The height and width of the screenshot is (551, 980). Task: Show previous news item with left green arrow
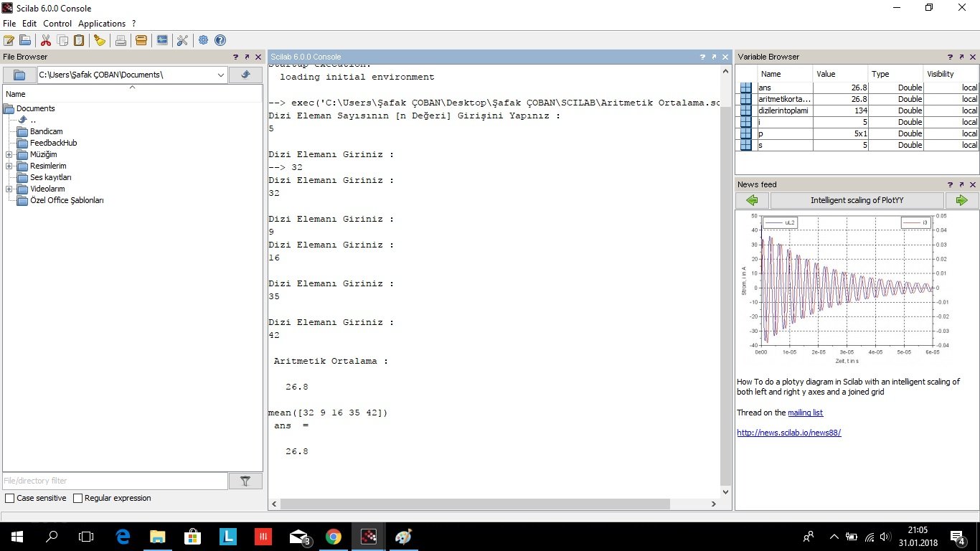point(752,200)
